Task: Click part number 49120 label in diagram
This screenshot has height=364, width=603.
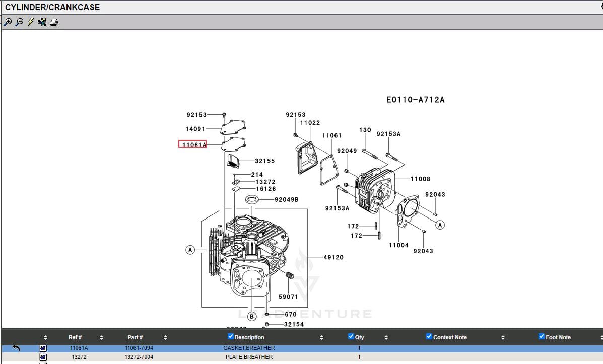Action: (333, 257)
